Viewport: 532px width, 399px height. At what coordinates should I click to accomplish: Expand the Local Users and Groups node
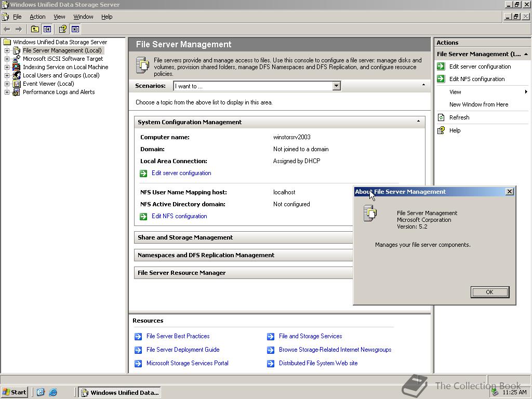pos(7,75)
